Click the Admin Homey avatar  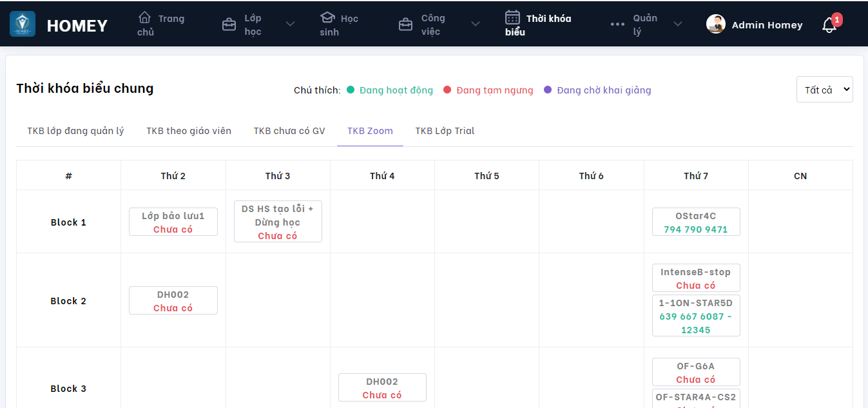(716, 24)
